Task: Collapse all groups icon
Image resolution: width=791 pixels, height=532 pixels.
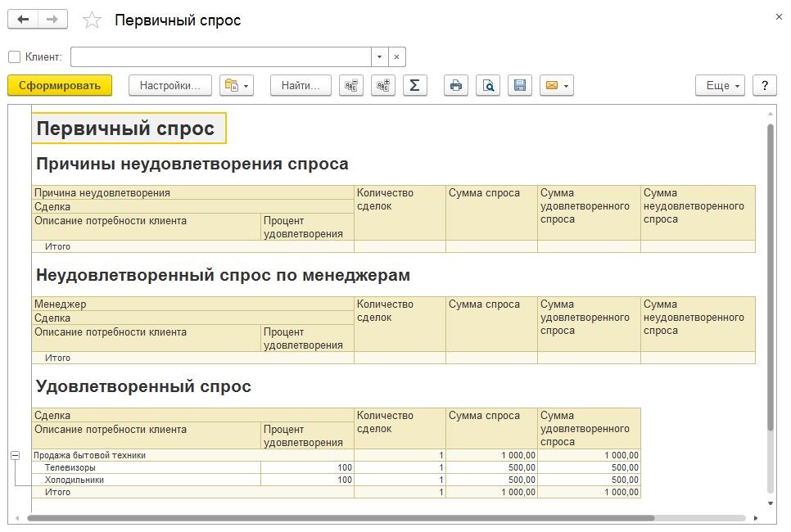Action: click(x=351, y=86)
